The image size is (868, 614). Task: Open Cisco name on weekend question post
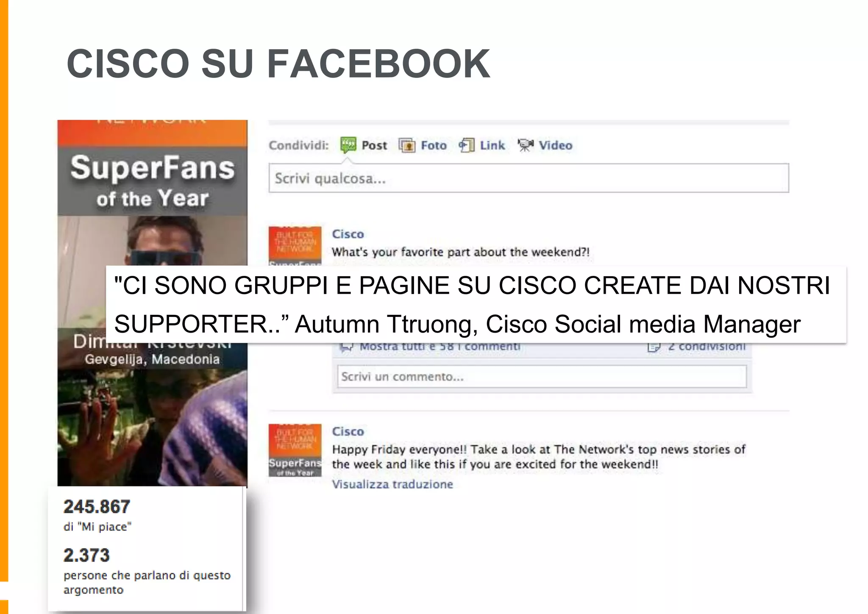click(x=348, y=234)
